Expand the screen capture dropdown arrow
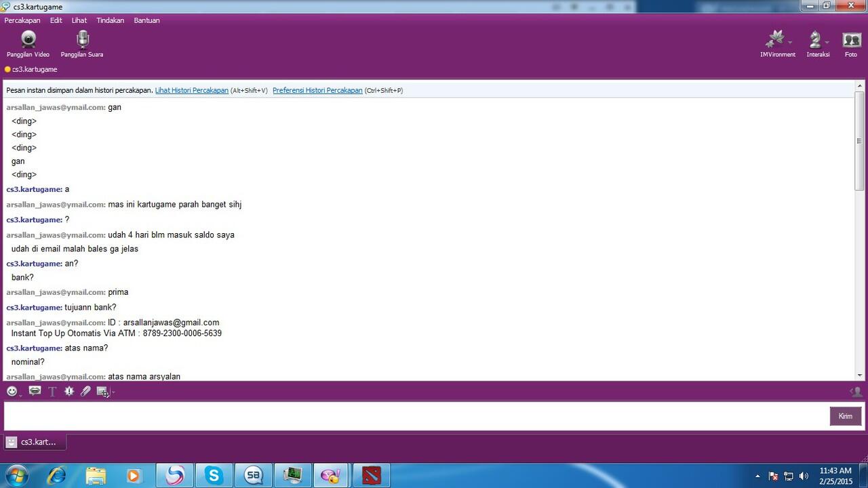The height and width of the screenshot is (488, 868). (113, 392)
